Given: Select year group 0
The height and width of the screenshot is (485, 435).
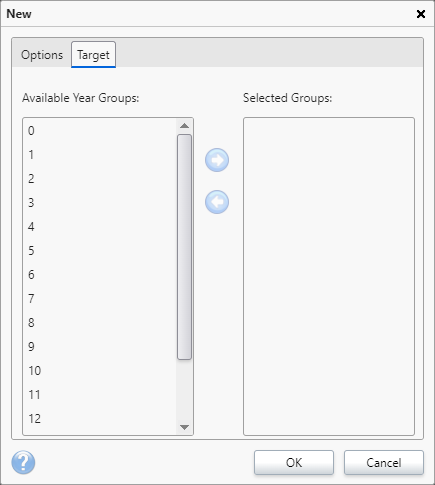Looking at the screenshot, I should pyautogui.click(x=99, y=131).
